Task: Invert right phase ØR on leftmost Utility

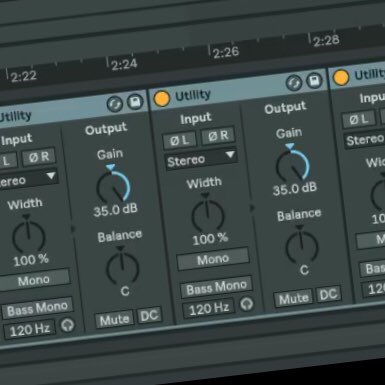Action: point(39,157)
